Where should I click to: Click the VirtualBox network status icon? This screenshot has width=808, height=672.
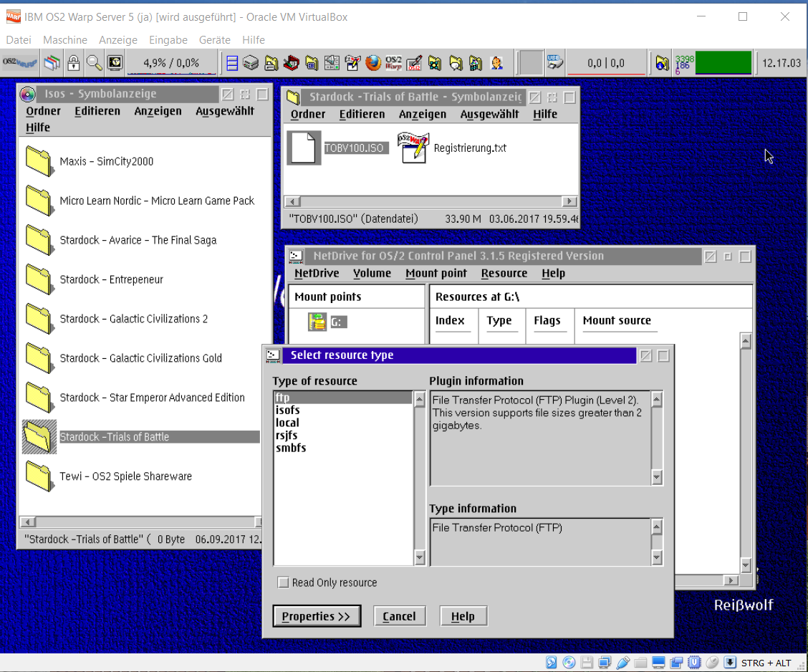tap(605, 662)
